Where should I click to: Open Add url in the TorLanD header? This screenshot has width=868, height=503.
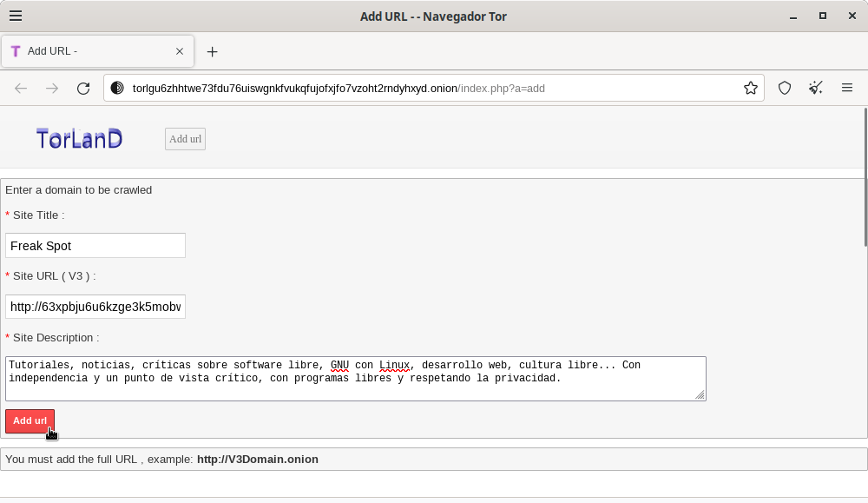coord(184,139)
